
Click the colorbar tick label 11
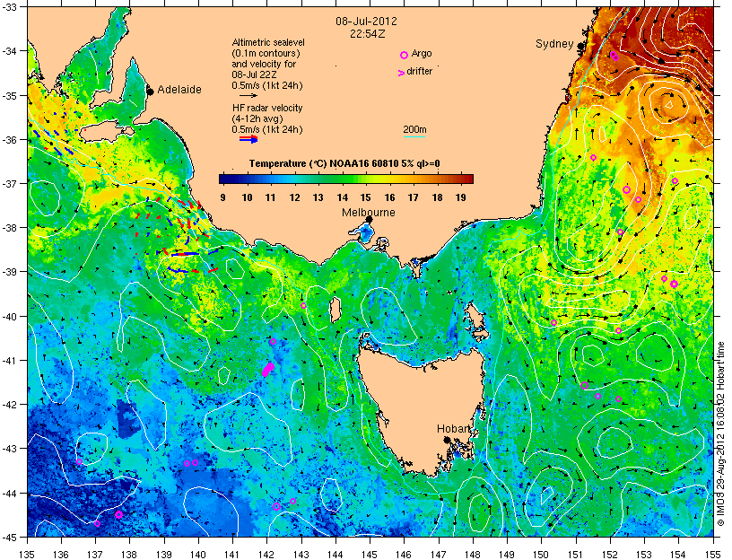tap(270, 197)
